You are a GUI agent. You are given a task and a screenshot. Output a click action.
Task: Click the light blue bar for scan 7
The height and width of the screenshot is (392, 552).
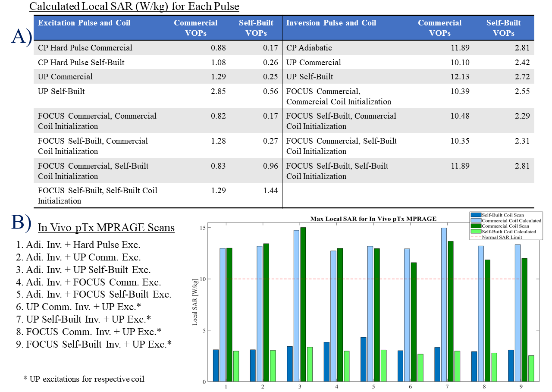coord(443,304)
